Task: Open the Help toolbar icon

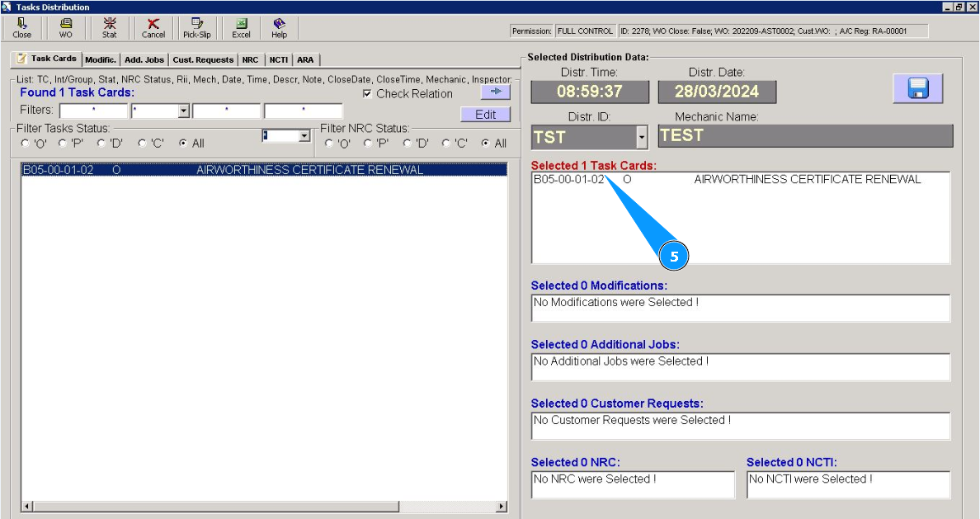Action: pos(280,28)
